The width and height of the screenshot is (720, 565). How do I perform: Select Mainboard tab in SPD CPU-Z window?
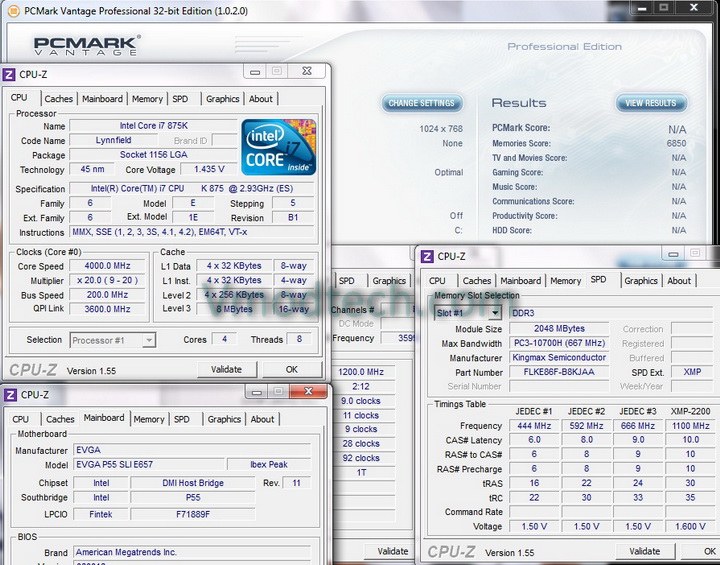(520, 281)
